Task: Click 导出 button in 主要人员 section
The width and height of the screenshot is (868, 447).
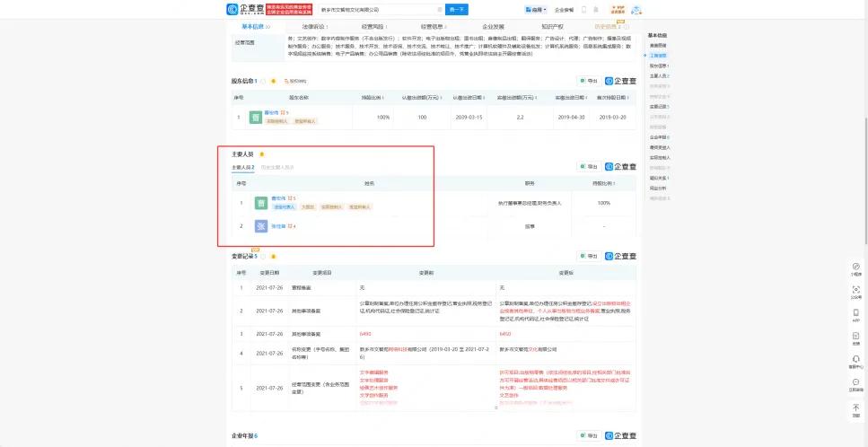Action: point(590,166)
